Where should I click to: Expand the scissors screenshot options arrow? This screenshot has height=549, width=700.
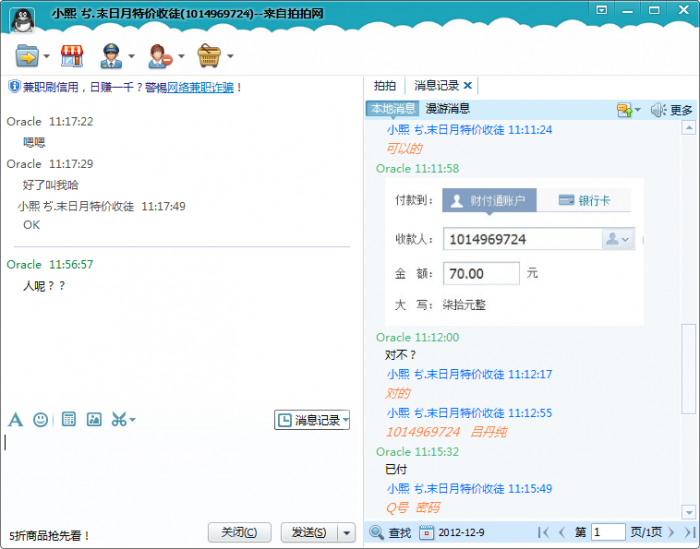point(133,420)
